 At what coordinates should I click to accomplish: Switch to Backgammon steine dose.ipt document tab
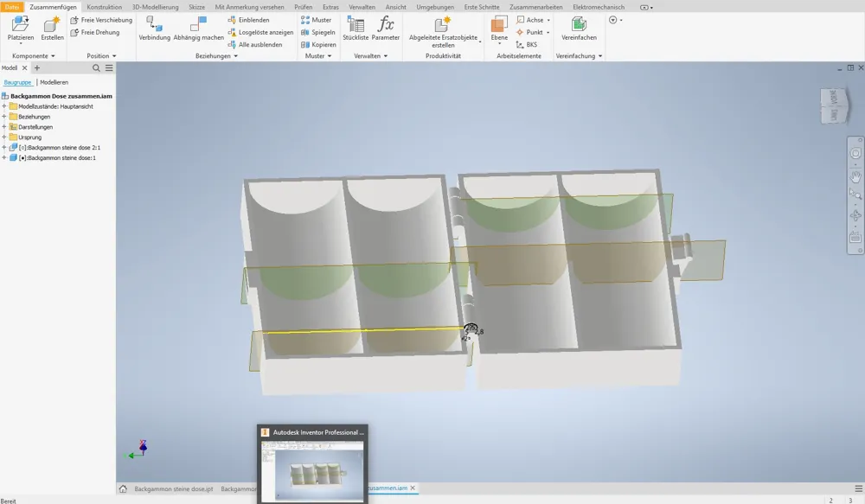coord(174,489)
